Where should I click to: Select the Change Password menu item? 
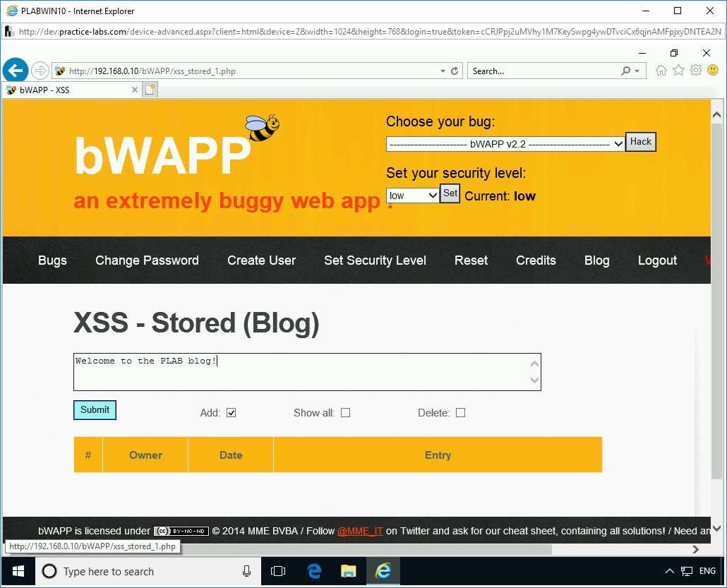pos(147,260)
